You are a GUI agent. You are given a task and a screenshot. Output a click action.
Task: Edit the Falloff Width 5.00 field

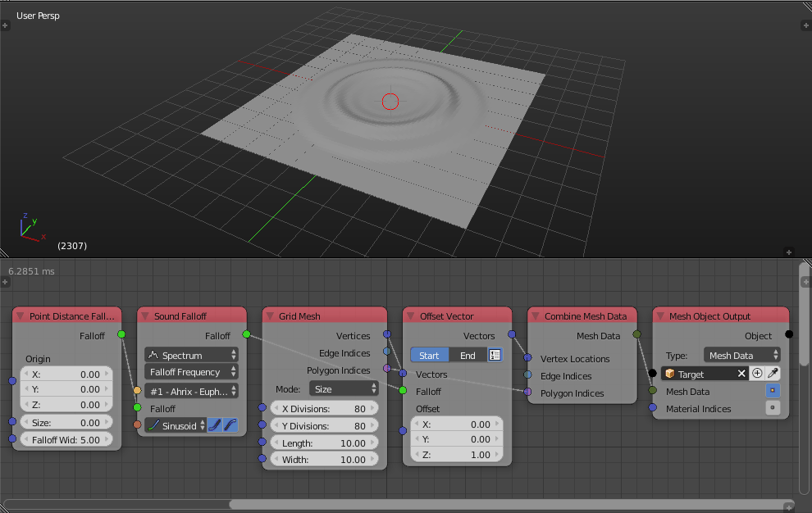point(66,439)
